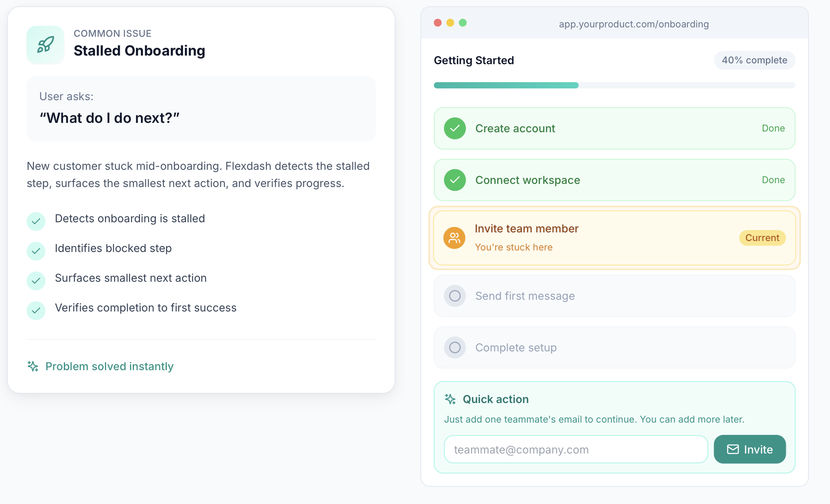Click the sparkle icon next to Problem solved instantly

(x=33, y=366)
